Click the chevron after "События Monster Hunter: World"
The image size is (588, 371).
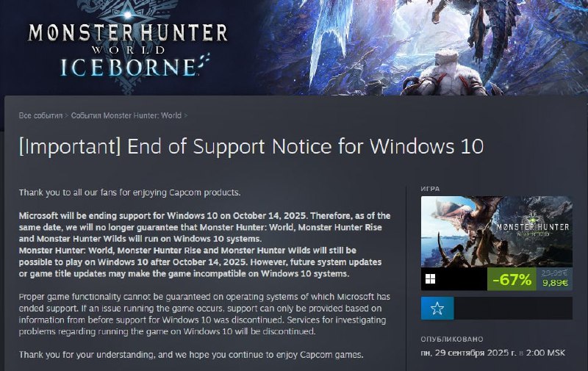[x=186, y=115]
